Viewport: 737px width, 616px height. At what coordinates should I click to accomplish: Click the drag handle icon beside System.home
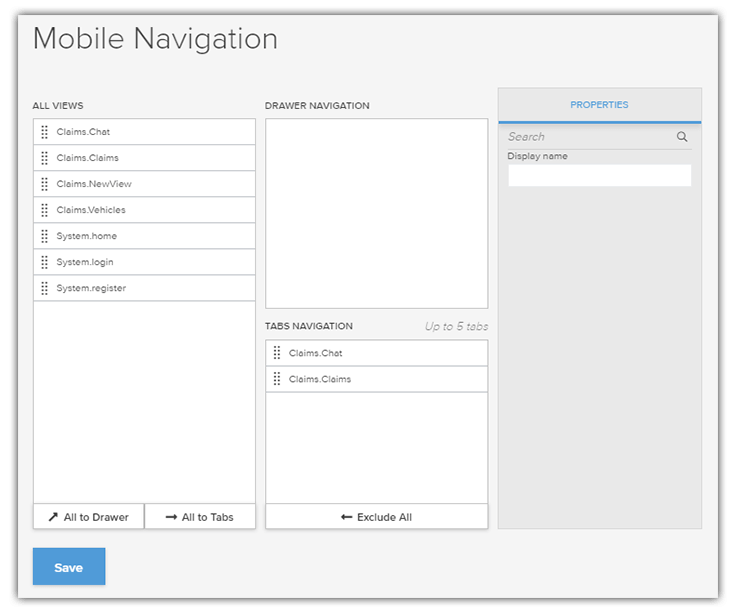click(45, 236)
